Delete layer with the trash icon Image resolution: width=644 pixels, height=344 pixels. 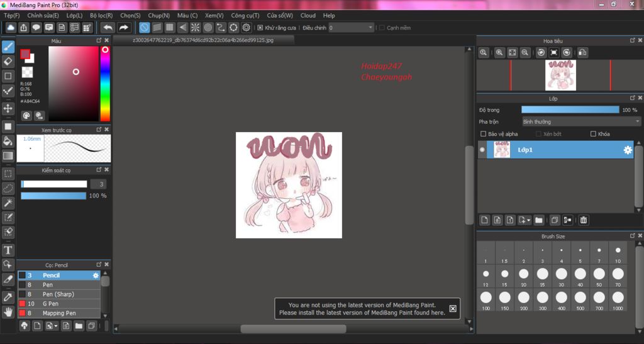pyautogui.click(x=583, y=220)
